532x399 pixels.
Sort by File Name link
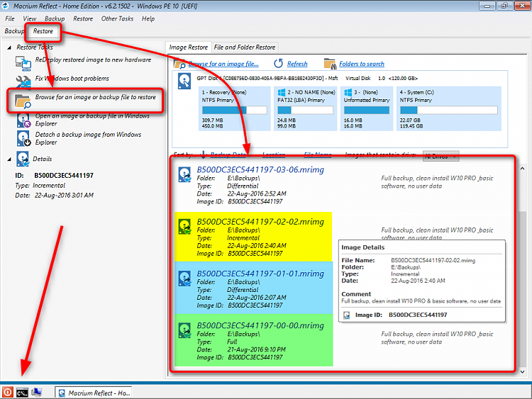click(318, 155)
